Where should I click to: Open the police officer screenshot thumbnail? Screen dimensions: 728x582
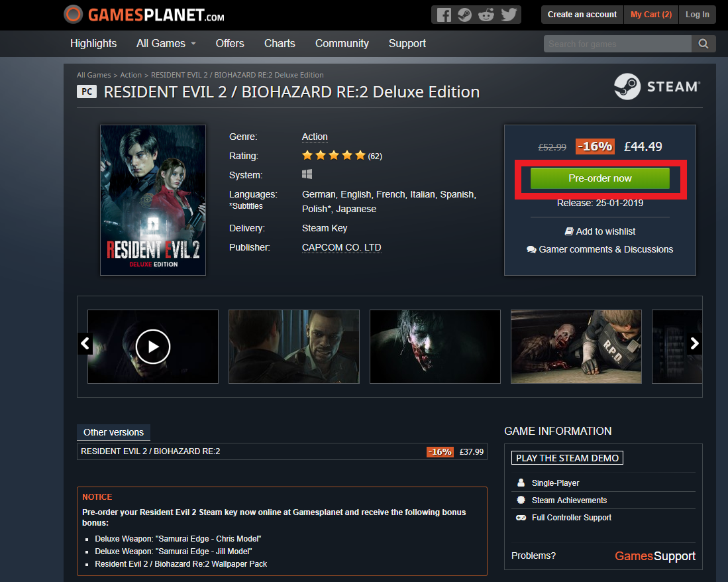pyautogui.click(x=294, y=347)
